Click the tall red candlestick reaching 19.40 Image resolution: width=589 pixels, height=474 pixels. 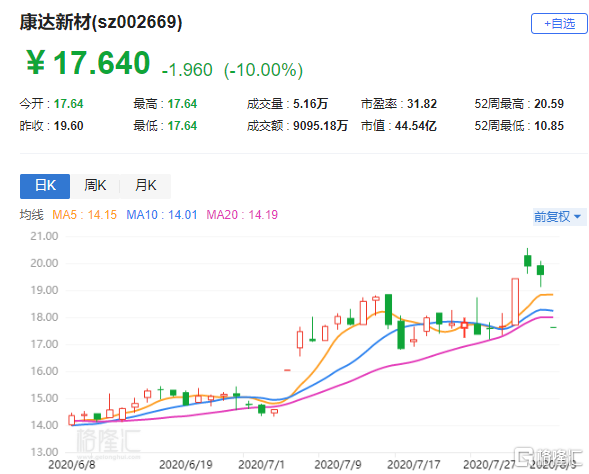(515, 302)
